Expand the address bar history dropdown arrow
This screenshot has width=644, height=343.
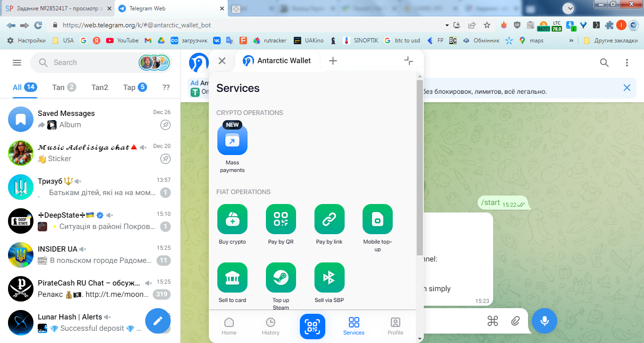[x=447, y=25]
